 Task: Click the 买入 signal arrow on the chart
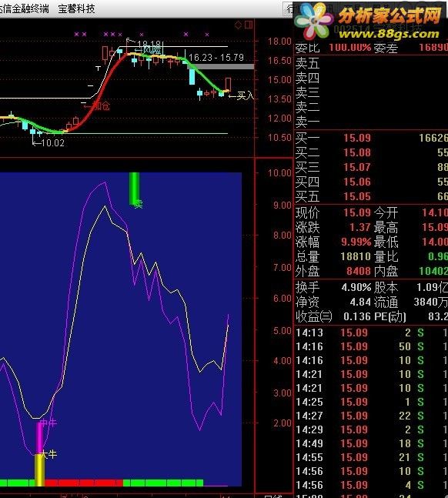coord(242,95)
